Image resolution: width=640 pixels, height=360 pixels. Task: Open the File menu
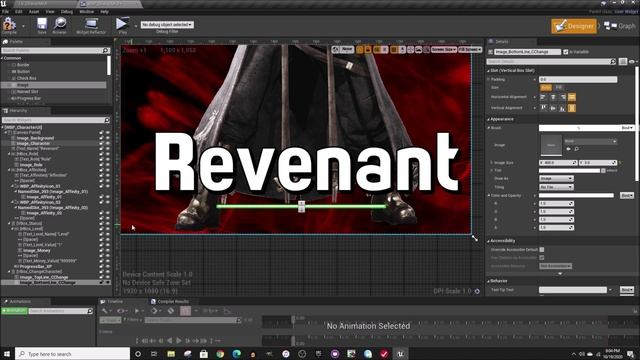[x=6, y=12]
